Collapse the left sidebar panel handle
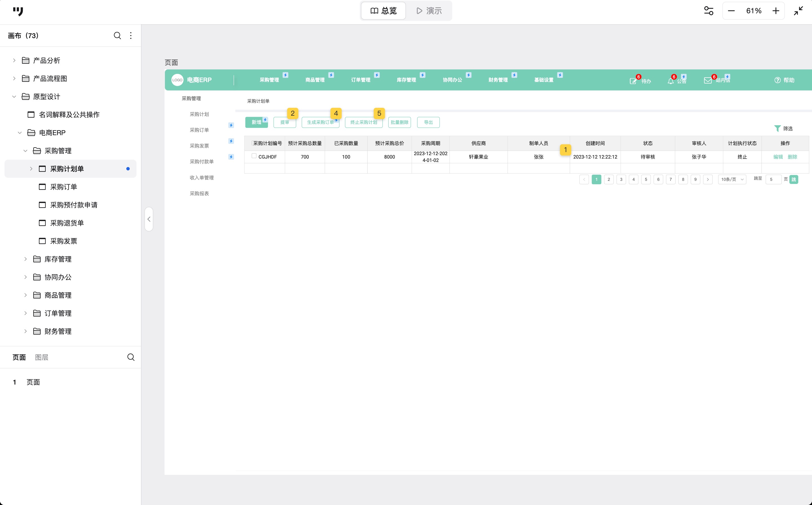The image size is (812, 505). pyautogui.click(x=149, y=219)
